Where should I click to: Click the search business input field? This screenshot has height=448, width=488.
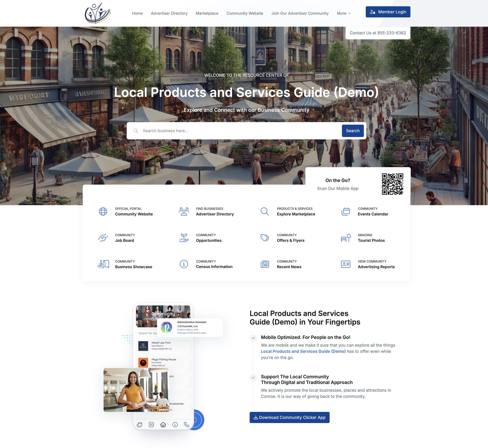click(240, 130)
